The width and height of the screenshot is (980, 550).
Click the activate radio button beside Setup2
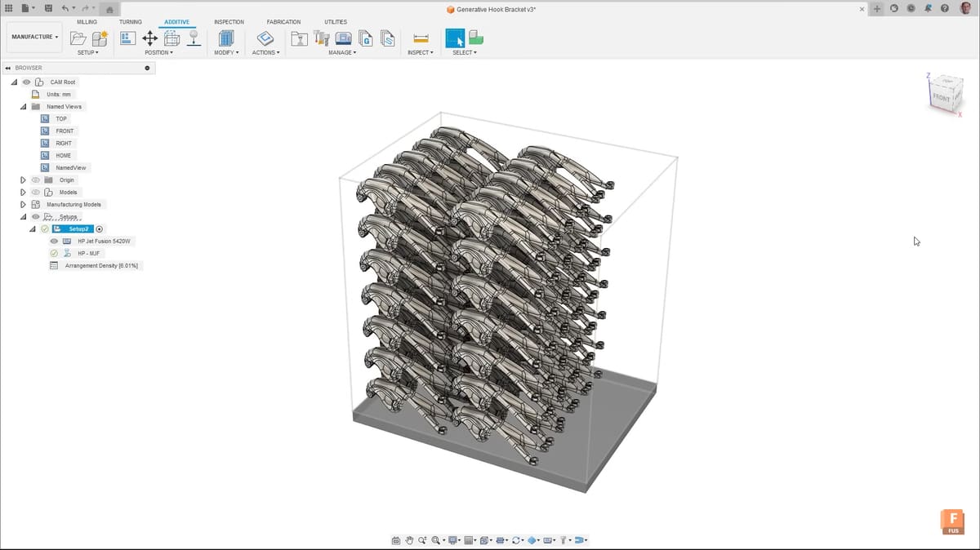100,229
